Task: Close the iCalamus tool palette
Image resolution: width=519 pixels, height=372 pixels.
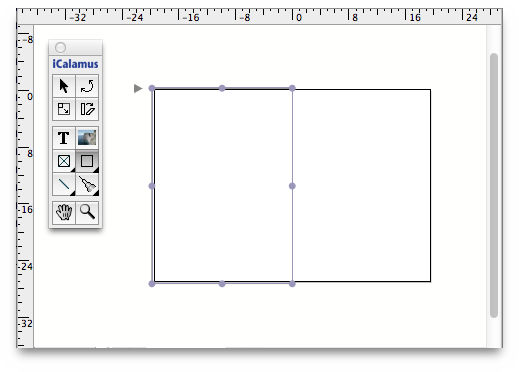Action: coord(60,47)
